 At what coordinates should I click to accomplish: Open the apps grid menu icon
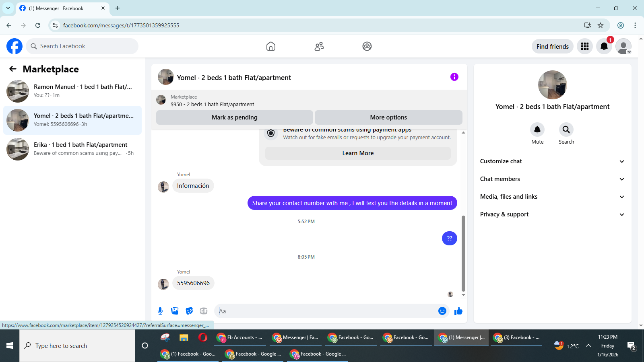point(585,46)
